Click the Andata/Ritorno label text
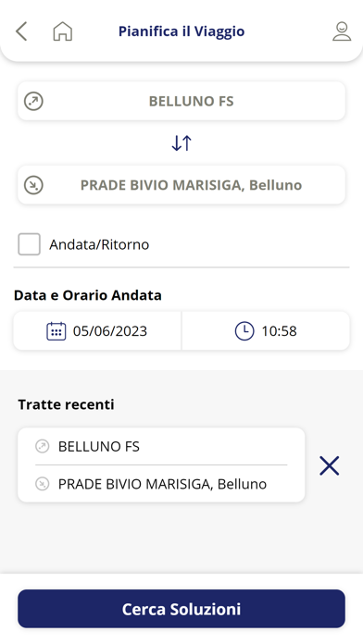Image resolution: width=363 pixels, height=644 pixels. (99, 244)
